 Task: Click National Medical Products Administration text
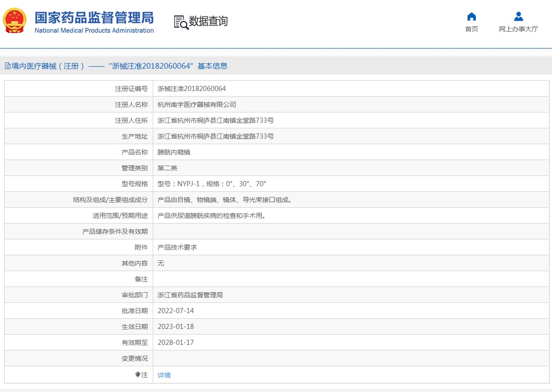coord(94,31)
